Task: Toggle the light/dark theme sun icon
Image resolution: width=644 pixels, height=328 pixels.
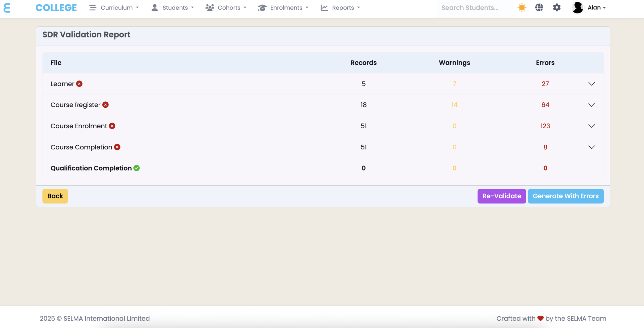Action: (x=522, y=8)
